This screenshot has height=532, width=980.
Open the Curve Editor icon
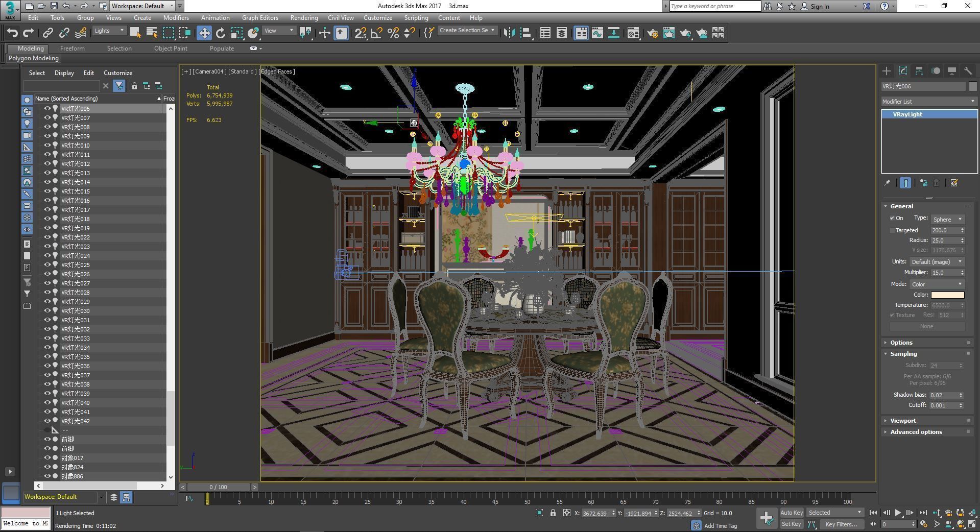tap(597, 33)
